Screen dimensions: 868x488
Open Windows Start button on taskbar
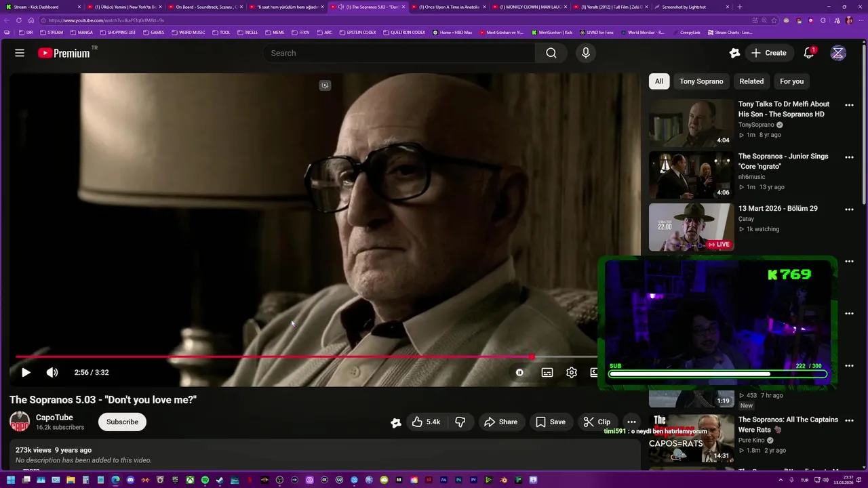[10, 480]
